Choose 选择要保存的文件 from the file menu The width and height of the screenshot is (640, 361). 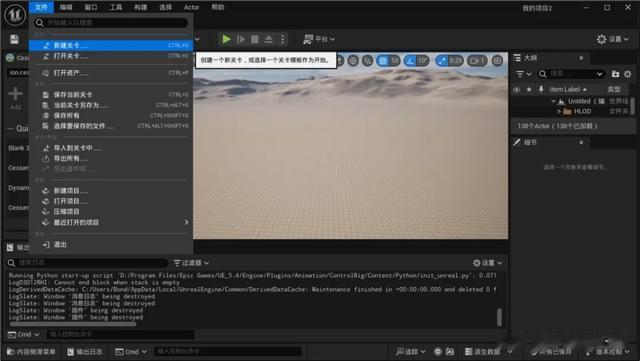tap(111, 126)
